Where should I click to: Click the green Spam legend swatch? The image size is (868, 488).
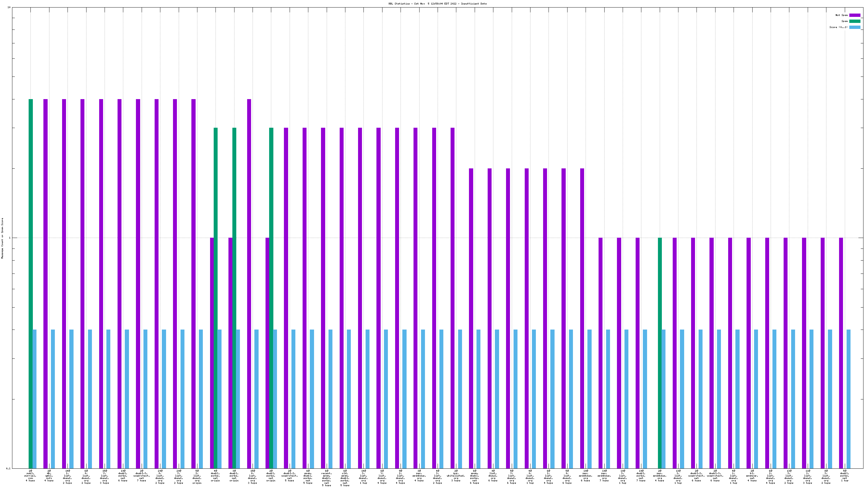coord(854,21)
